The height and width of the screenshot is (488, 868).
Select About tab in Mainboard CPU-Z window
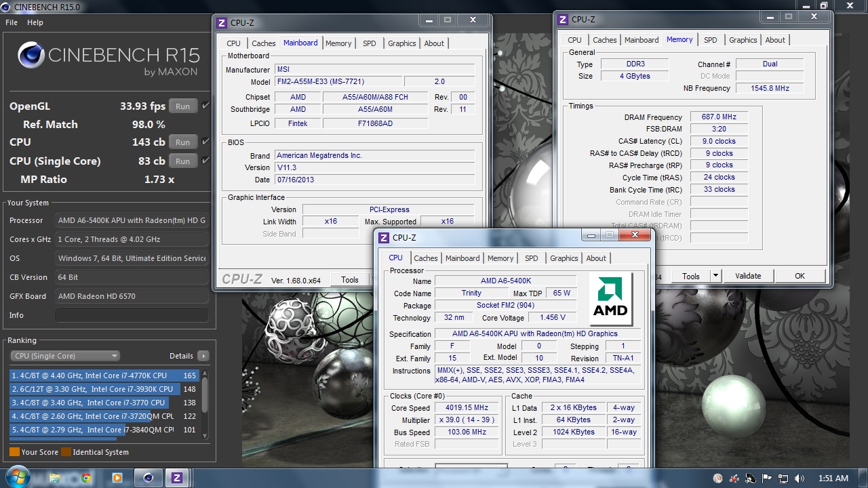(x=434, y=43)
